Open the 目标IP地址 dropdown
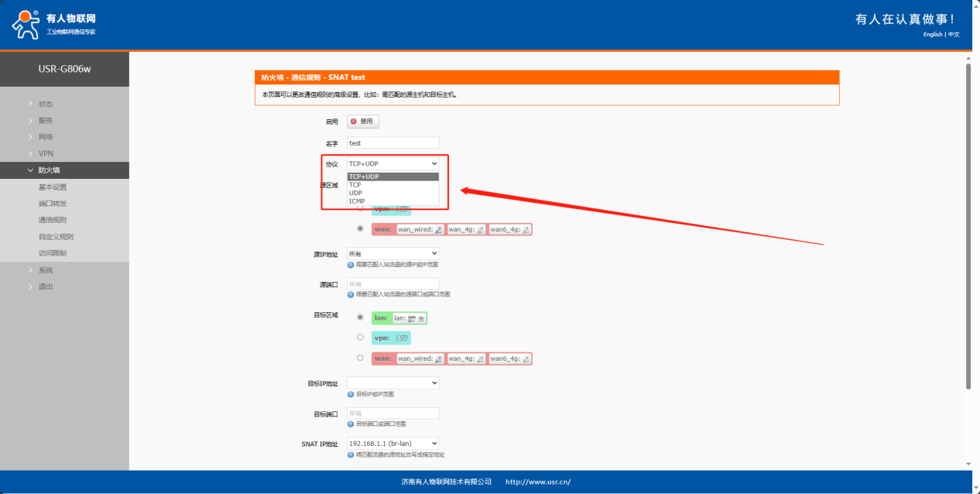Viewport: 980px width, 494px height. (x=392, y=383)
